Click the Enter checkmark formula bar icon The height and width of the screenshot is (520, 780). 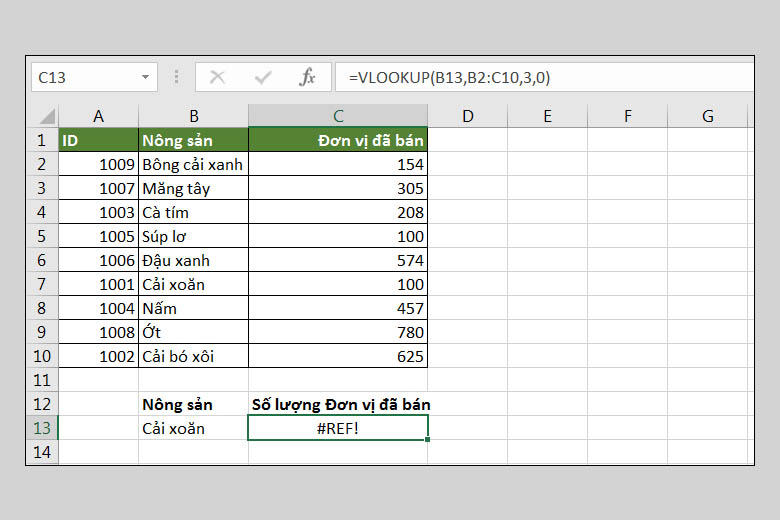pos(262,77)
